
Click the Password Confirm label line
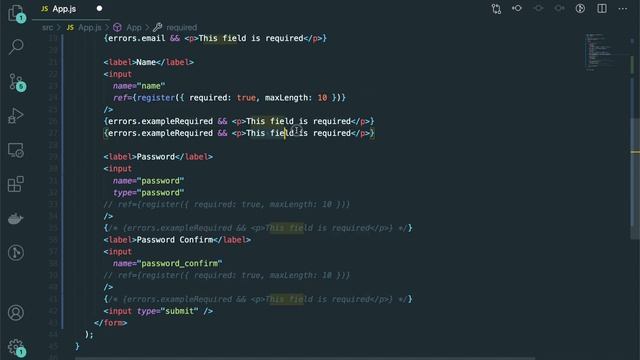click(177, 240)
